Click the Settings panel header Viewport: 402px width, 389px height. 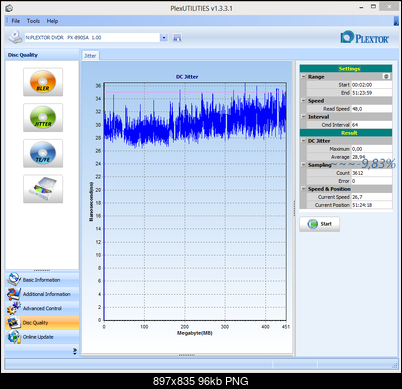point(346,69)
